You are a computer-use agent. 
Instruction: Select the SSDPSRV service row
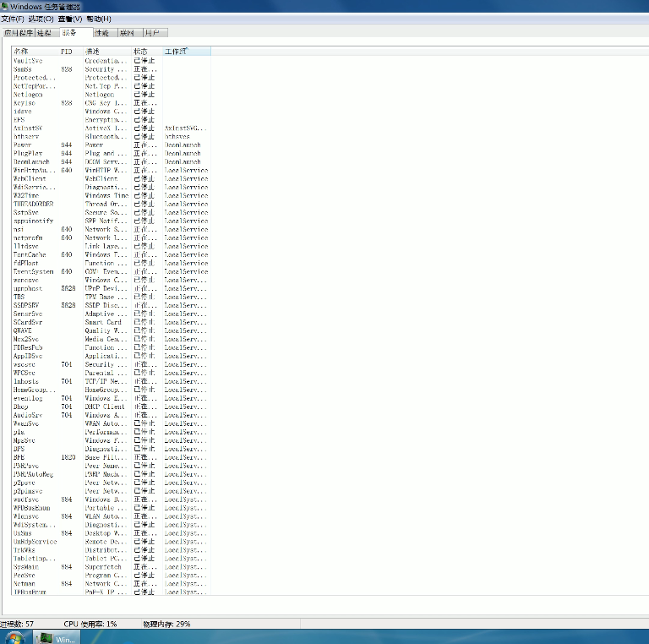(112, 305)
